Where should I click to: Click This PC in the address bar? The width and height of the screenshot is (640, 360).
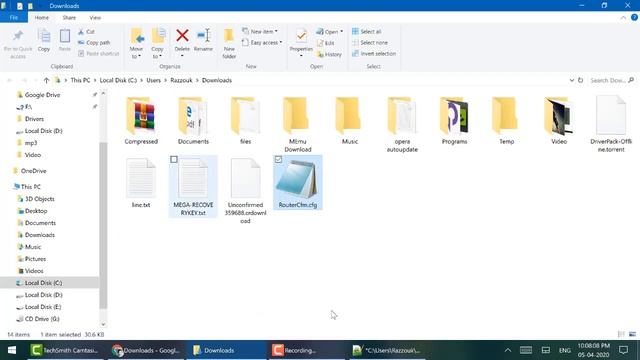coord(80,80)
